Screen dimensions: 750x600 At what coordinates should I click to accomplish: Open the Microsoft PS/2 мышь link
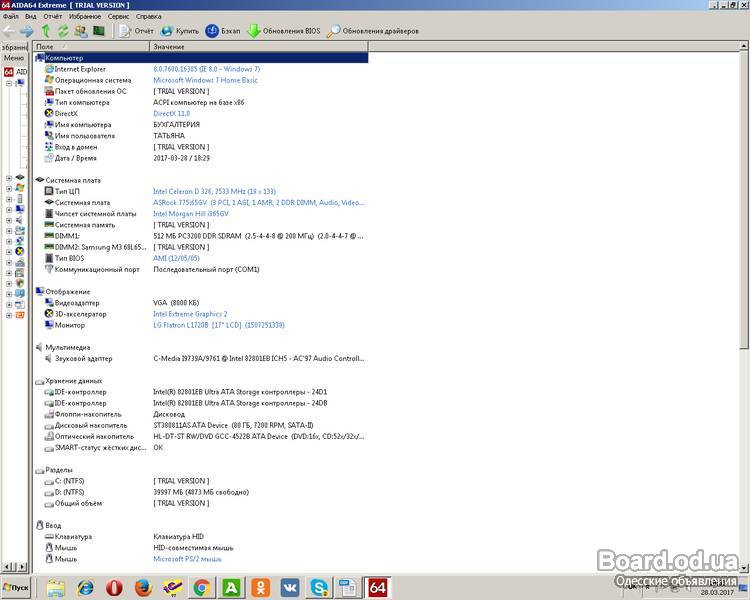(x=187, y=559)
